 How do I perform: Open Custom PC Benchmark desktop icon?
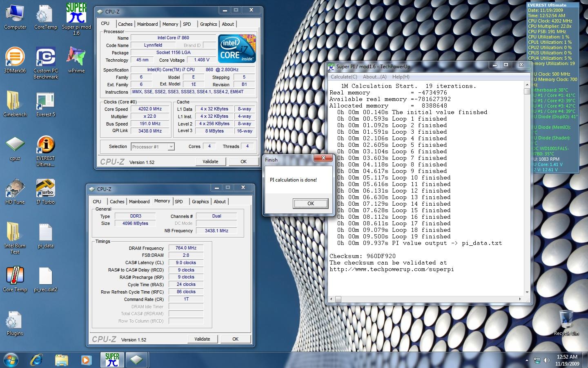point(46,63)
